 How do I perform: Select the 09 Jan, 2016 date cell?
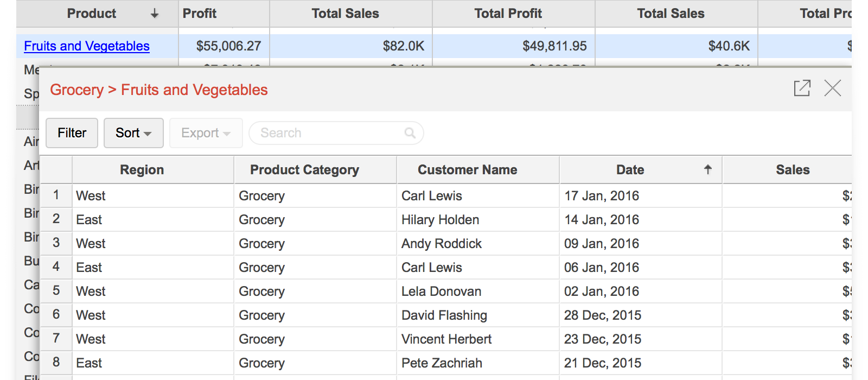tap(601, 244)
